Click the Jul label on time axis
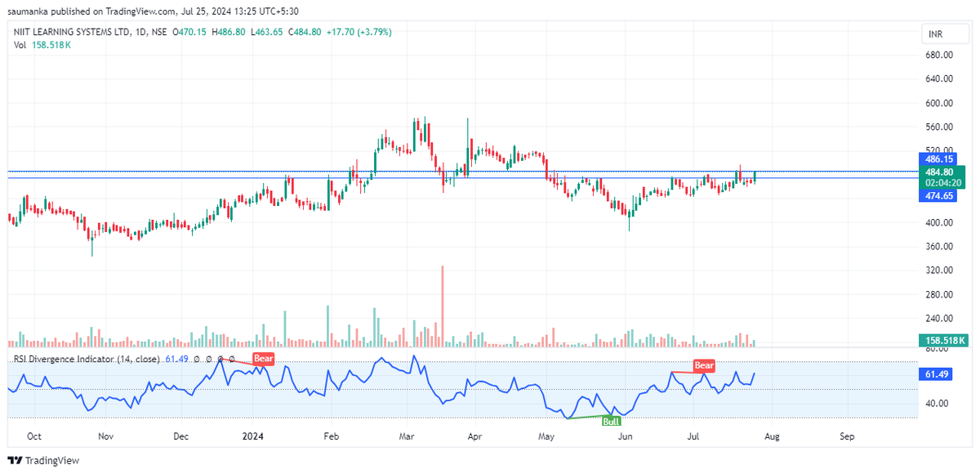Screen dimensions: 980x474 click(694, 436)
